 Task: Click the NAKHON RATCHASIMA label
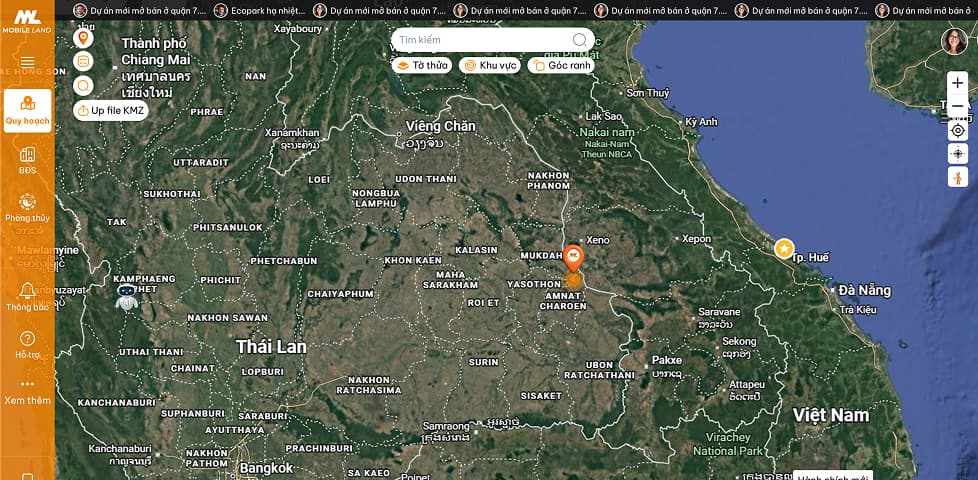(x=369, y=385)
